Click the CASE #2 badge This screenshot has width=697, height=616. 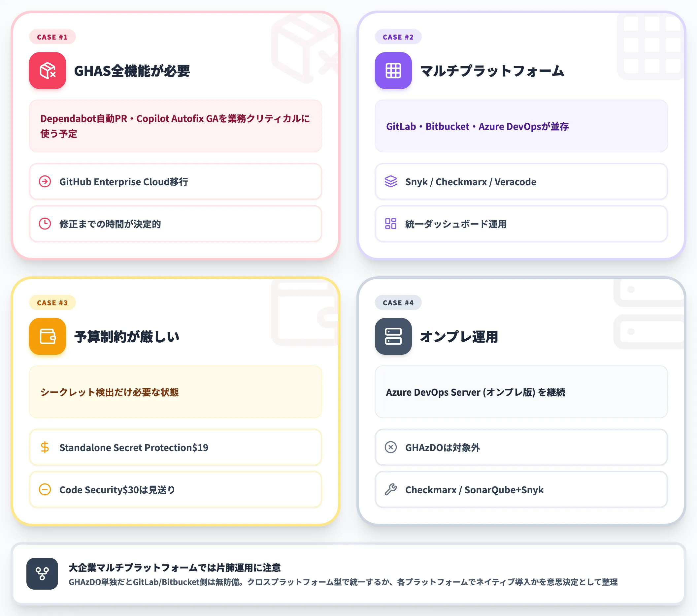(x=398, y=37)
